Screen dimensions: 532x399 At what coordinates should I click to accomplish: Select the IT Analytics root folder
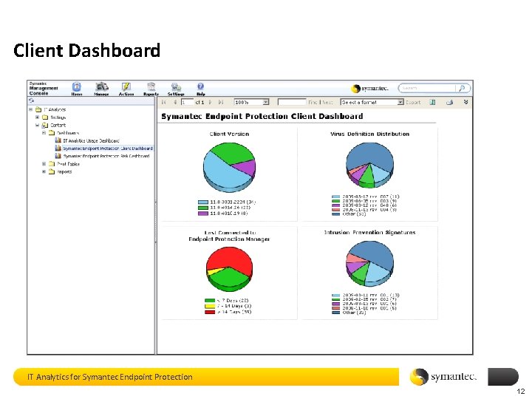coord(51,109)
